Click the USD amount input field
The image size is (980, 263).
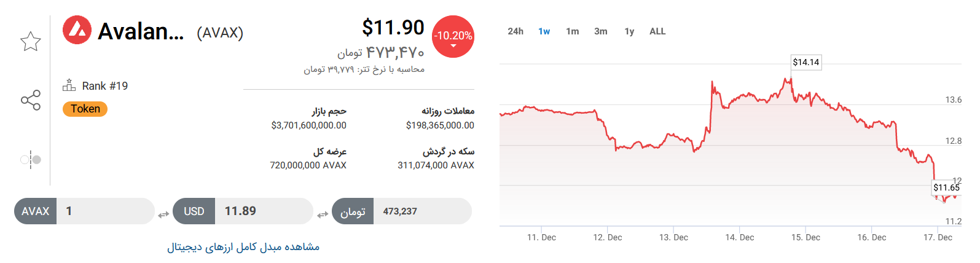click(263, 211)
